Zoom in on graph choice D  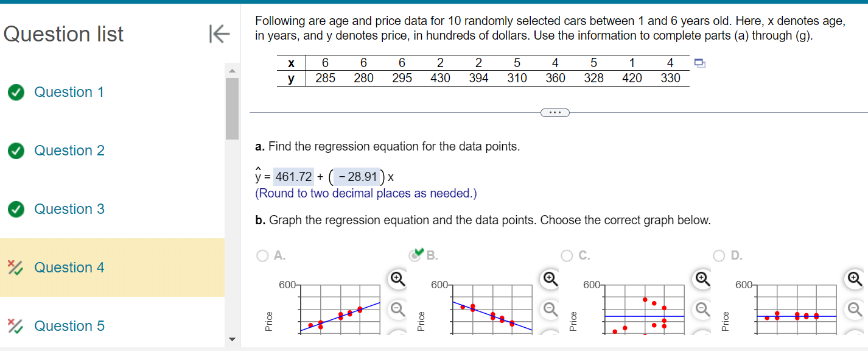[x=852, y=277]
